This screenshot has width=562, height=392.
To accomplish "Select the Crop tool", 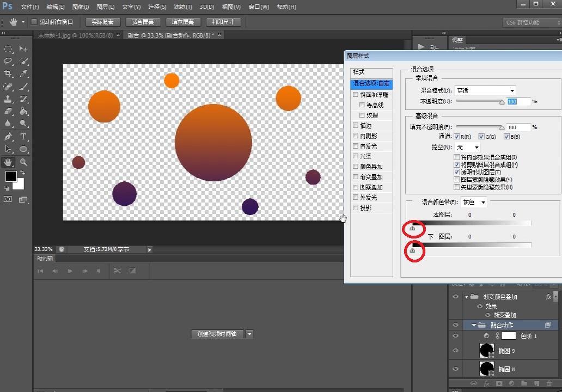I will (x=8, y=73).
